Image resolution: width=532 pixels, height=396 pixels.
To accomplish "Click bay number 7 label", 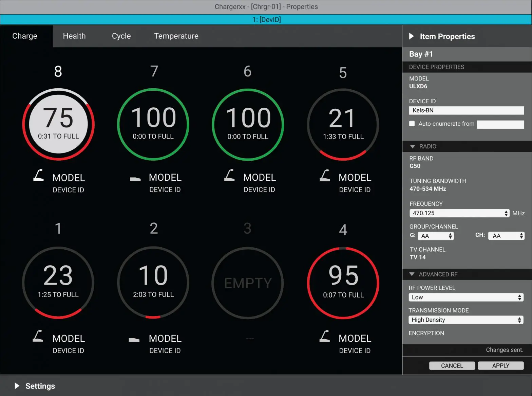I will click(x=154, y=71).
